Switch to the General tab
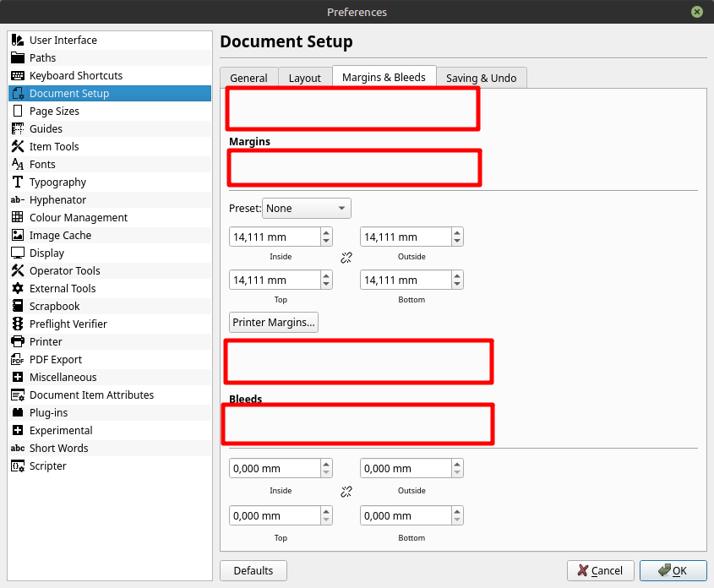 (248, 78)
